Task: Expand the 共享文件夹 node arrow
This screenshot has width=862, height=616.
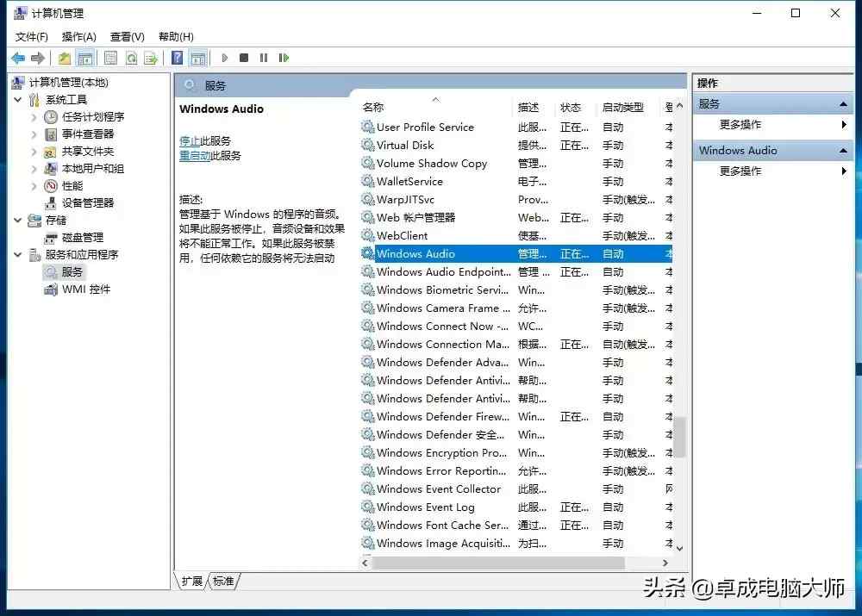Action: pos(34,151)
